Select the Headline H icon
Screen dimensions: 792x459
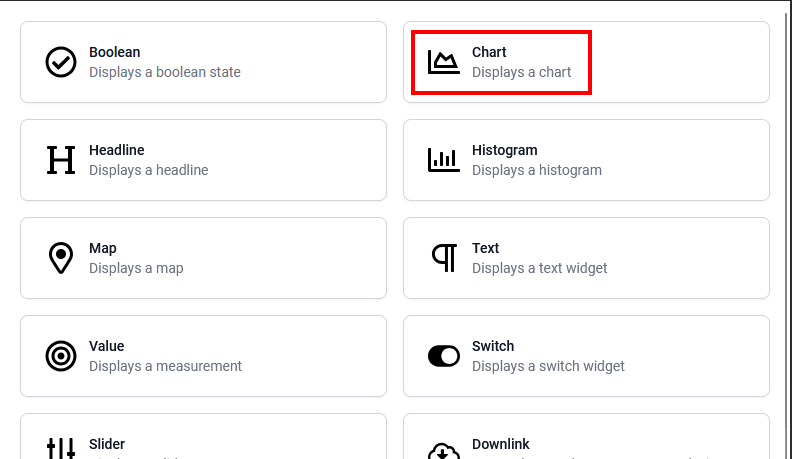tap(61, 160)
